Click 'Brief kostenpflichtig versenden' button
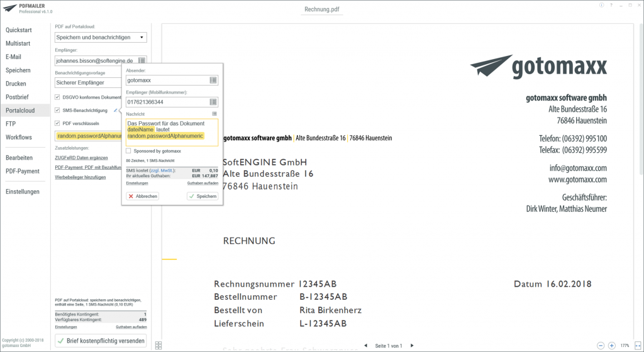Screen dimensions: 644x352 tap(101, 341)
